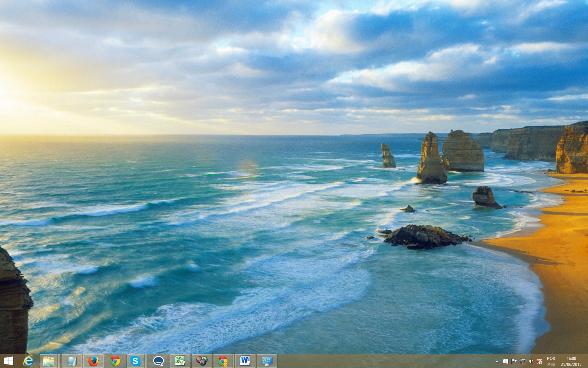This screenshot has height=368, width=588.
Task: Open Microsoft Word
Action: pos(245,360)
